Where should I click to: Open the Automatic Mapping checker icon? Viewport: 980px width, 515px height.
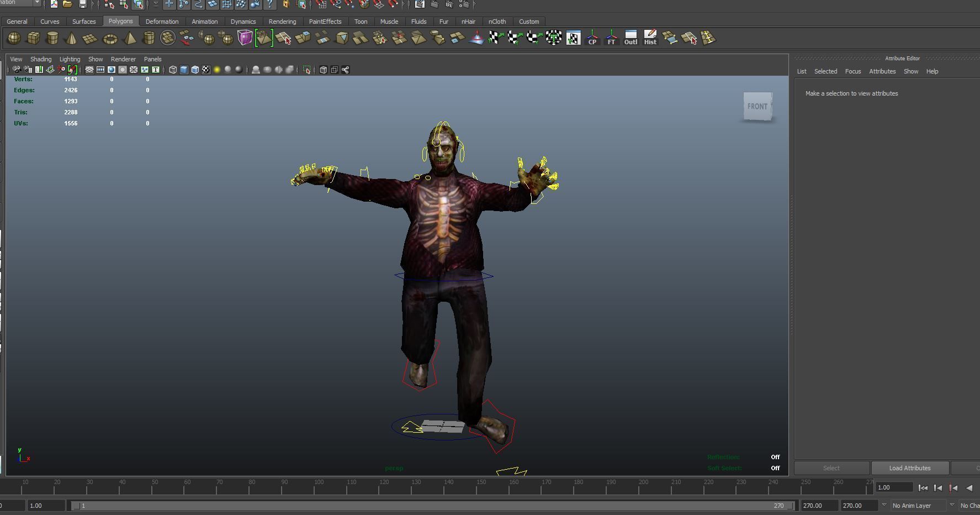tap(553, 38)
